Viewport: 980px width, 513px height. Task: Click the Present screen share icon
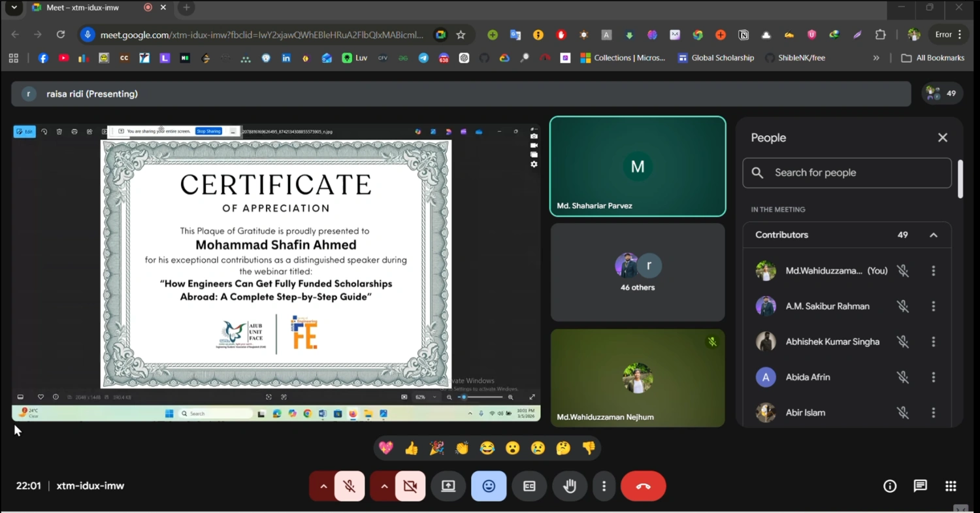click(x=448, y=486)
